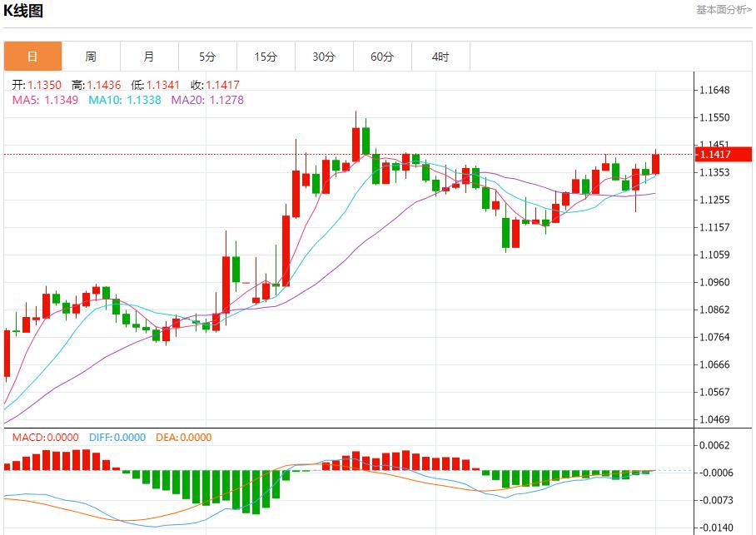The image size is (756, 535).
Task: Click the orange DEA value label
Action: point(183,438)
